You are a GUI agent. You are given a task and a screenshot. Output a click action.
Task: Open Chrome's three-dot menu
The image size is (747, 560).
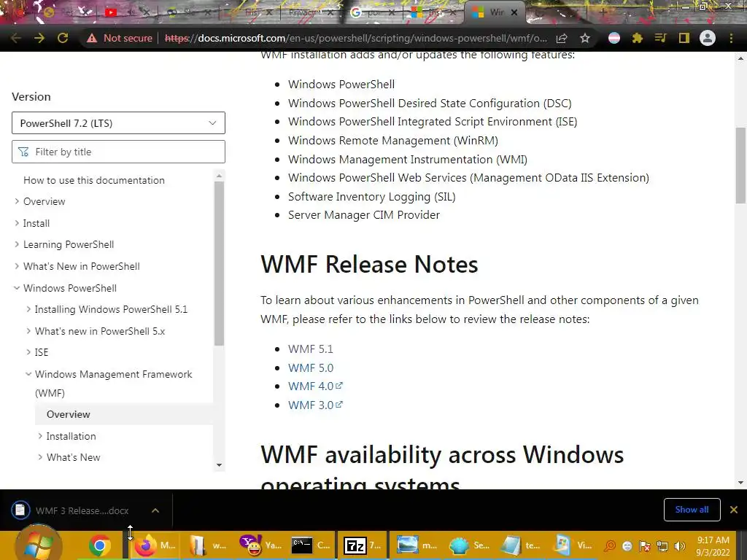(x=731, y=38)
